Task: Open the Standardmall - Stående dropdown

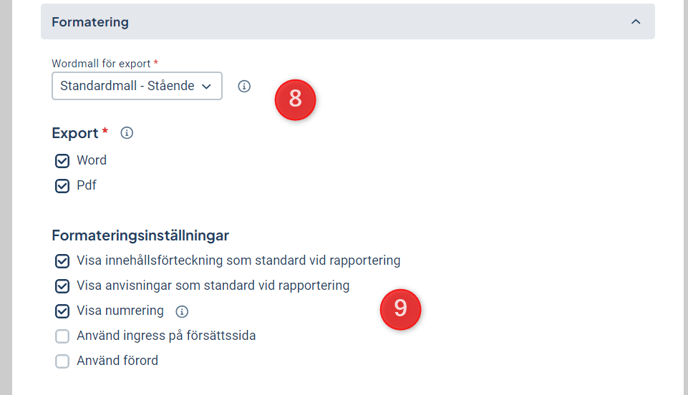Action: pos(137,86)
